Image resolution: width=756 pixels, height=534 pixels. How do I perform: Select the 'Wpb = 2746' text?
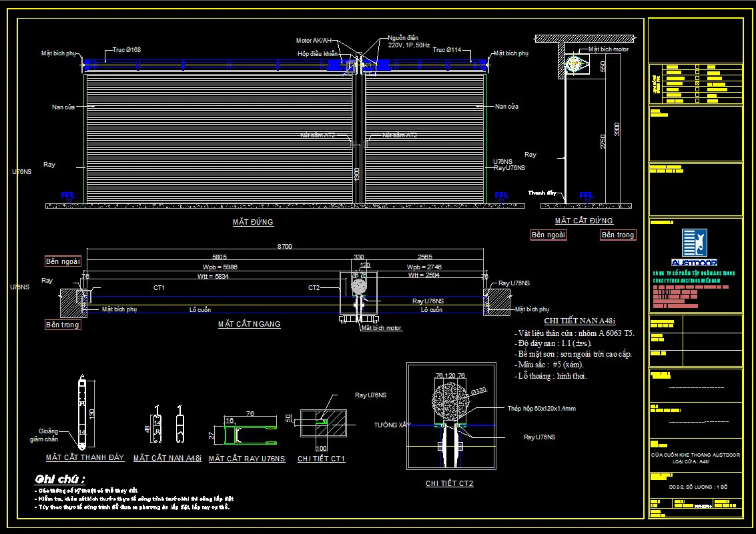click(424, 267)
